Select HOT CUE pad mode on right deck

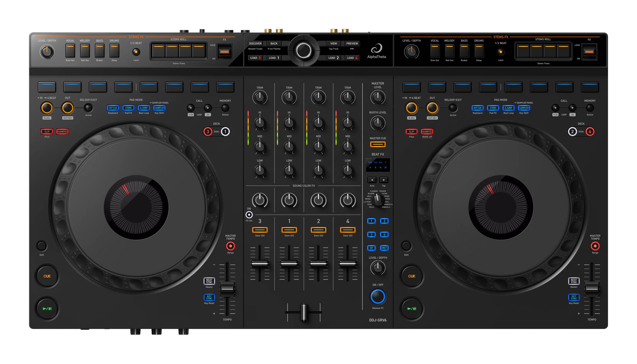point(478,108)
